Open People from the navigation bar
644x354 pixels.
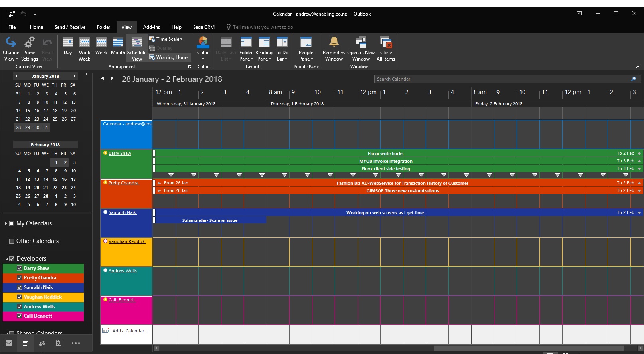tap(42, 343)
